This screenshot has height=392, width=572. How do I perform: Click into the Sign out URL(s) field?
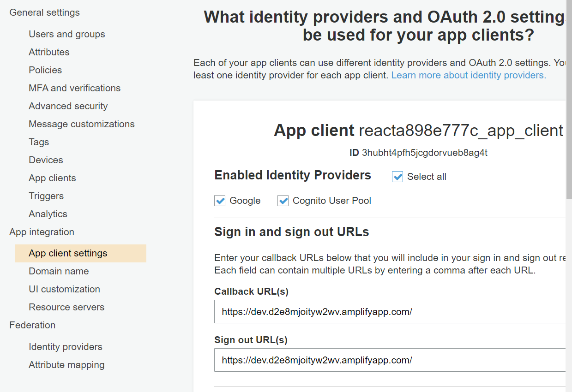pos(390,360)
